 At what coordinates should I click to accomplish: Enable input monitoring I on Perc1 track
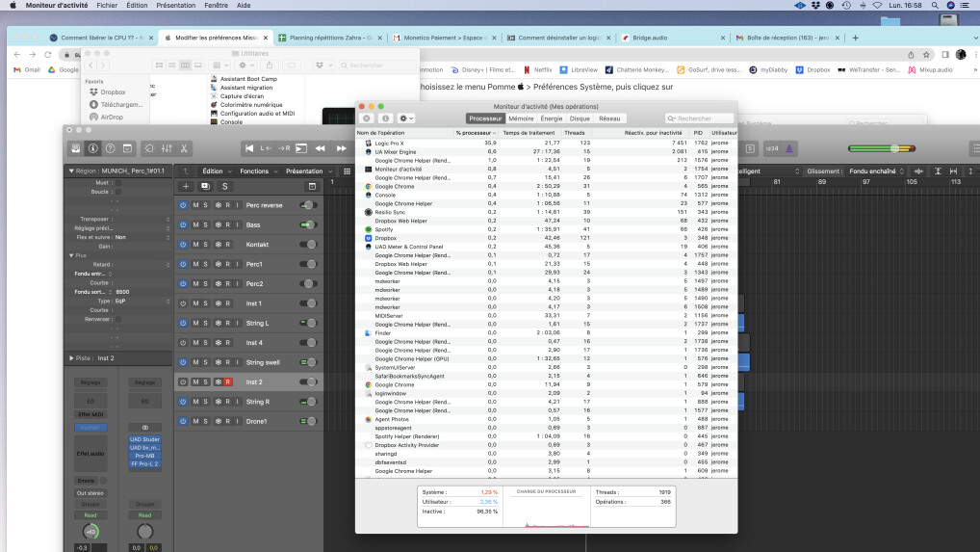point(237,264)
